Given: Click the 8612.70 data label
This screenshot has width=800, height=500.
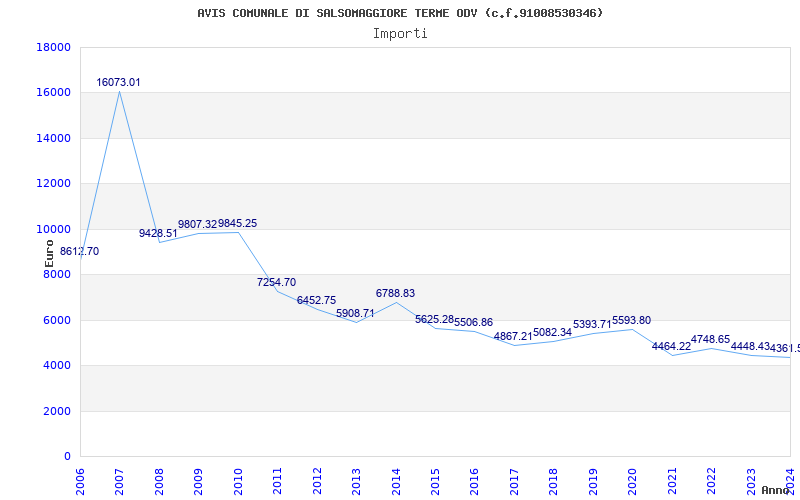Looking at the screenshot, I should pos(80,252).
